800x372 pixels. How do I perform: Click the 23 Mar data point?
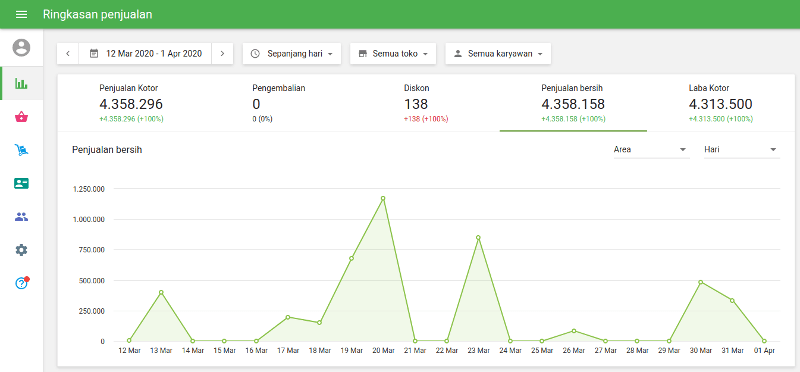(x=478, y=237)
